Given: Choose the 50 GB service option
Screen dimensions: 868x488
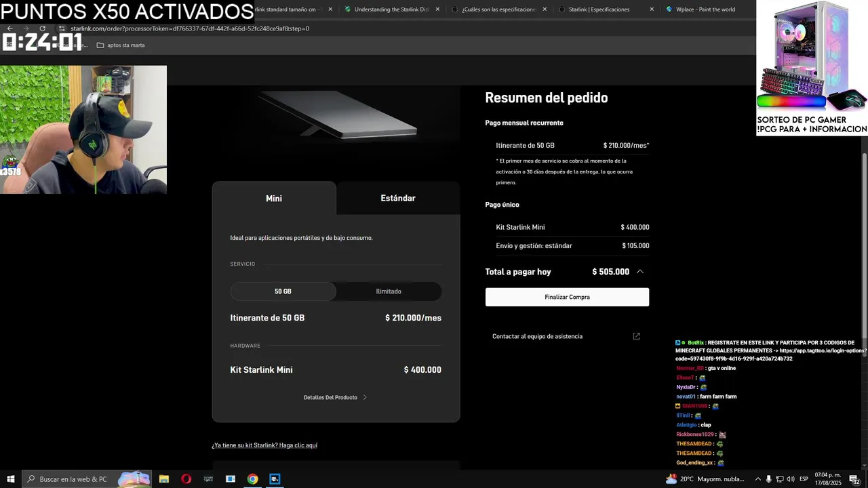Looking at the screenshot, I should pyautogui.click(x=283, y=291).
